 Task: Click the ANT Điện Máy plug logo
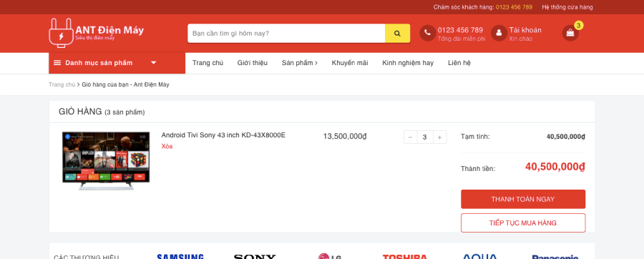96,33
